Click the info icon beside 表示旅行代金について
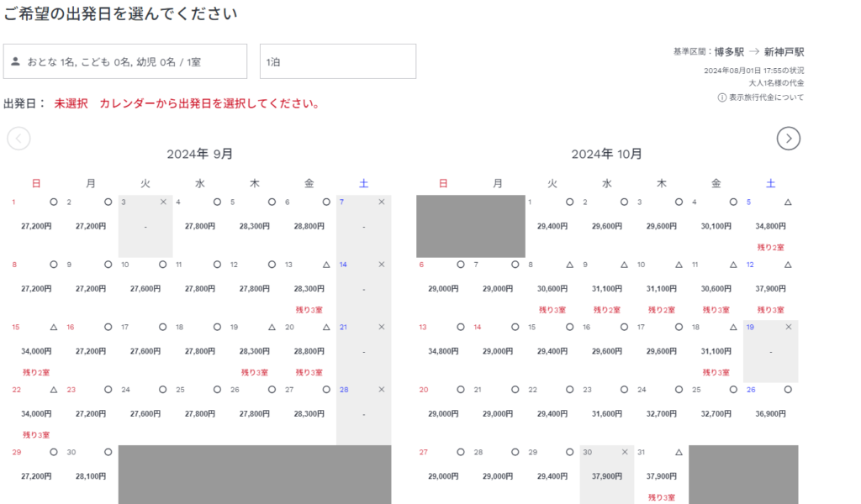The image size is (861, 504). coord(721,97)
